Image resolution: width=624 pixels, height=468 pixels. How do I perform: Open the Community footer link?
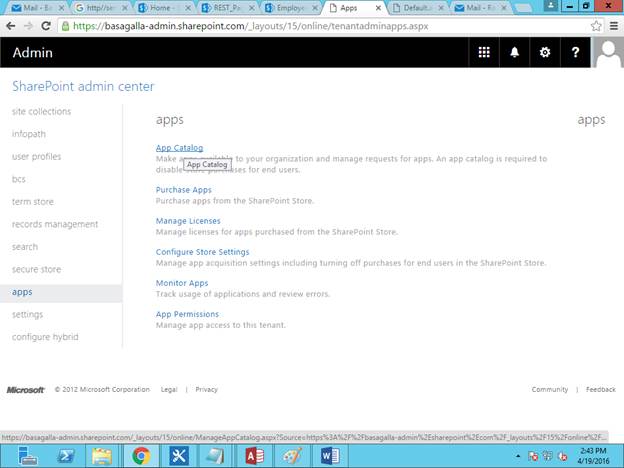click(550, 390)
